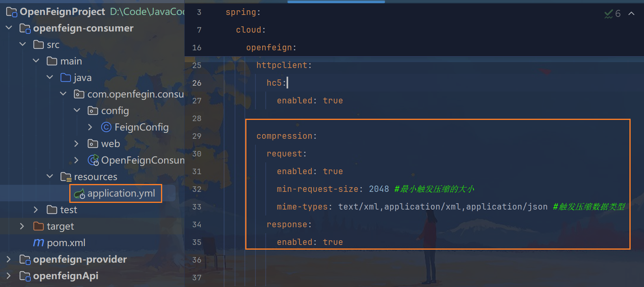Click the test folder icon
Screen dimensions: 644x287
(52, 210)
